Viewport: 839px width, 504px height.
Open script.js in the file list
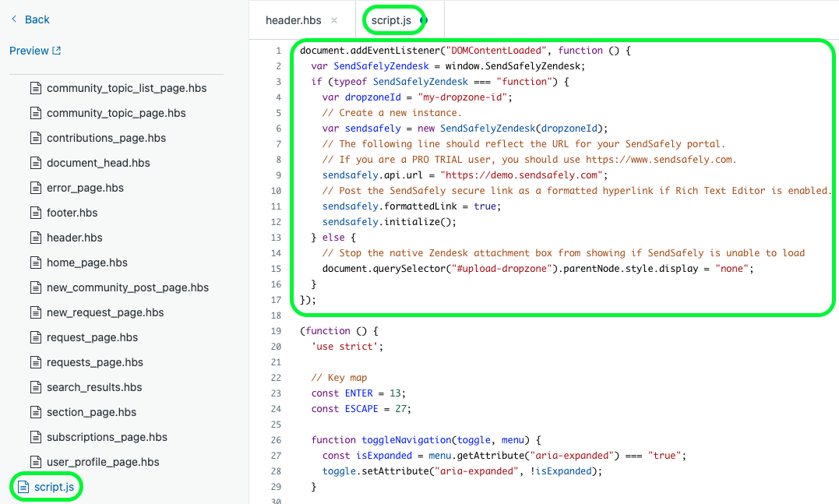[x=54, y=487]
